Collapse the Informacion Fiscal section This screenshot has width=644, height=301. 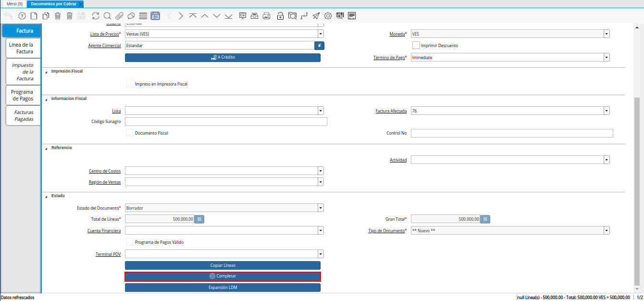tap(47, 99)
